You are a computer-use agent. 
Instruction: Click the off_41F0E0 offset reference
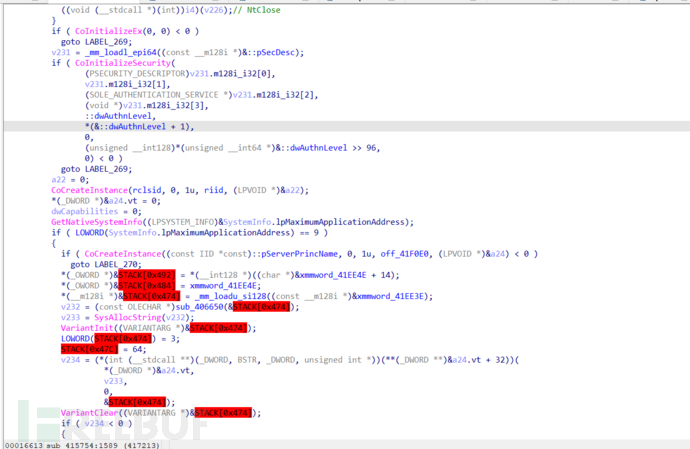(404, 254)
